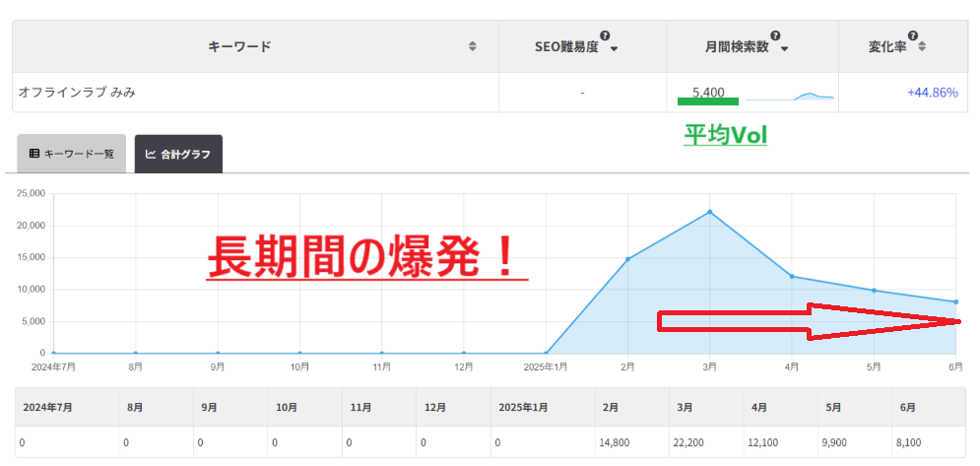This screenshot has width=980, height=466.
Task: Click the help icon beside SEO難易度
Action: pos(605,35)
